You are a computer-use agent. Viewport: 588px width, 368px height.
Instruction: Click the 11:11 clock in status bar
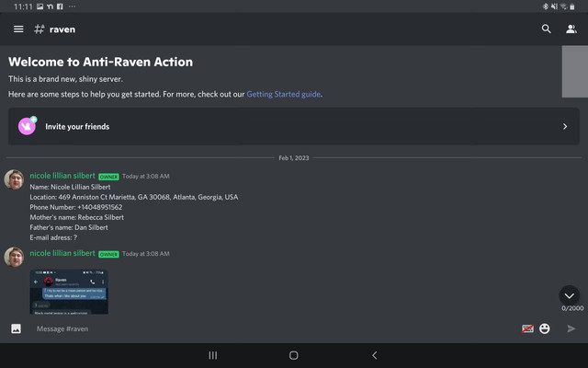[23, 6]
